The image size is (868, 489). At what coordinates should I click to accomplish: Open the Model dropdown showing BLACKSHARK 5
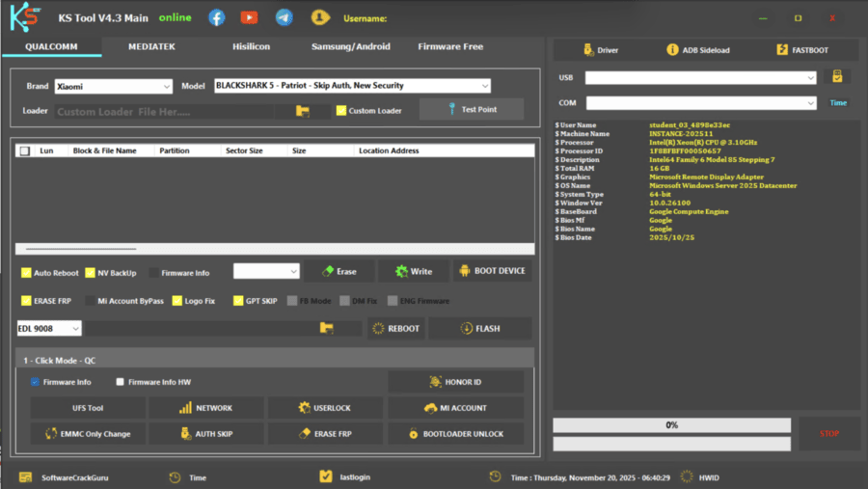352,85
